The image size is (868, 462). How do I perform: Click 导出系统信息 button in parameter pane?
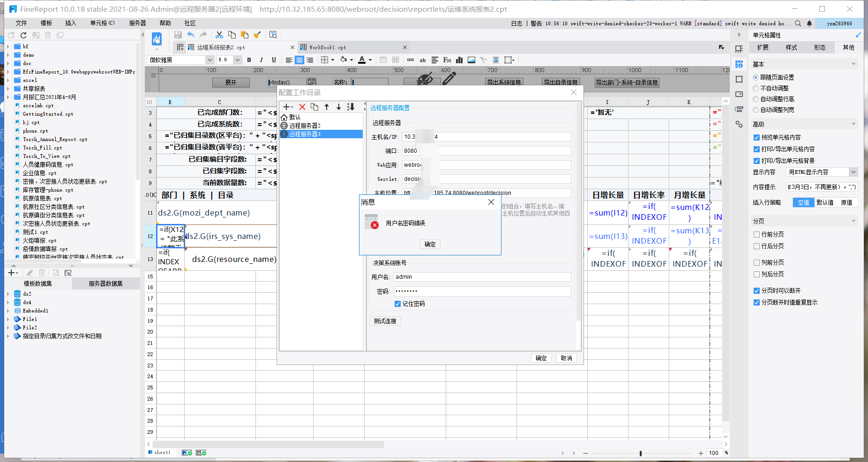[x=504, y=82]
